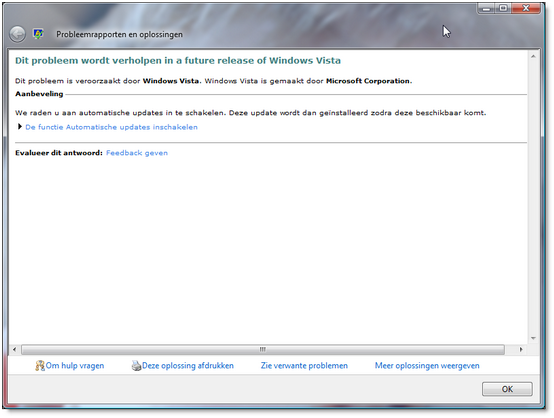Click the horizontal scrollbar left arrow
Screen dimensions: 554x418
pos(14,349)
